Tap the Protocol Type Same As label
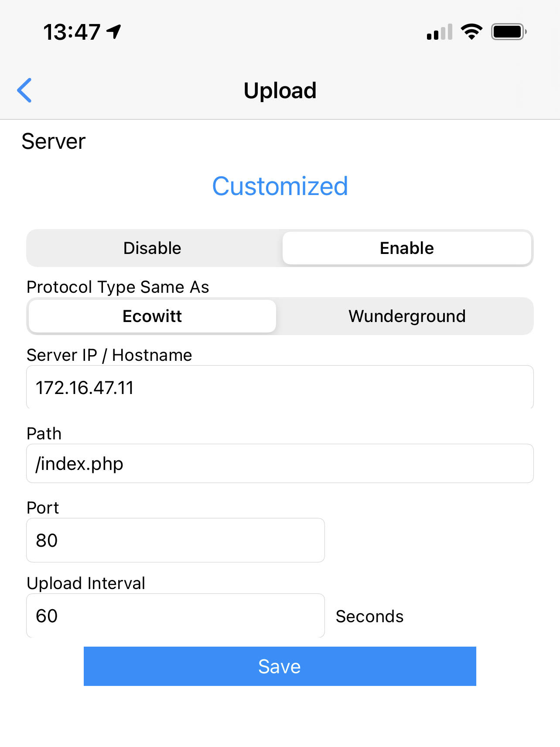Image resolution: width=560 pixels, height=747 pixels. click(x=118, y=287)
